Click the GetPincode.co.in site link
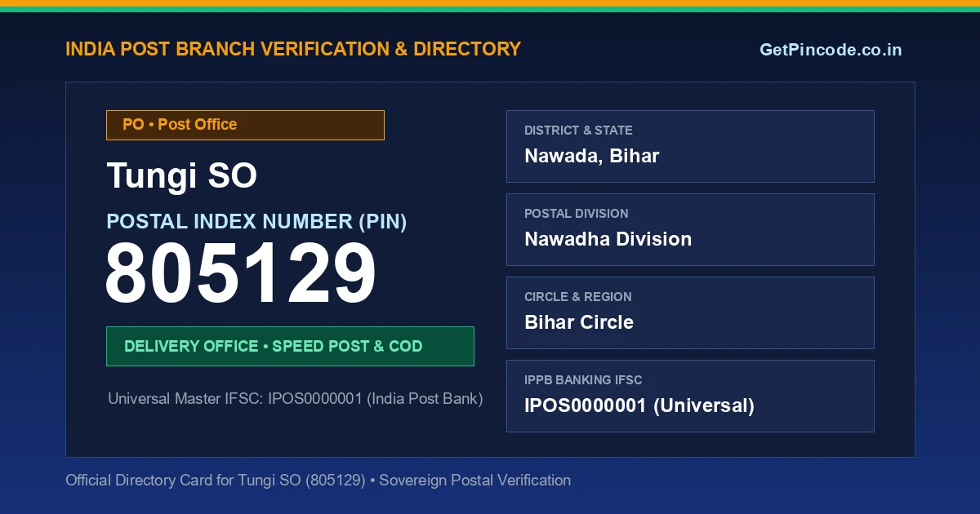 tap(831, 50)
